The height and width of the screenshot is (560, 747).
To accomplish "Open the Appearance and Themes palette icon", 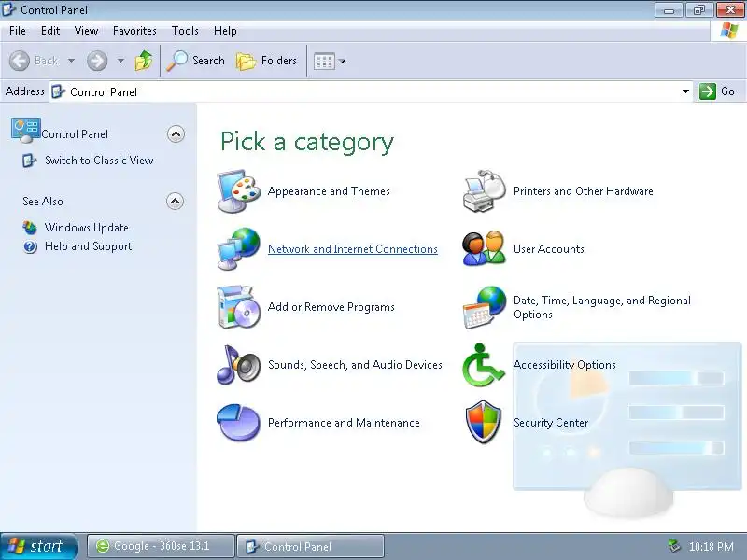I will coord(239,191).
